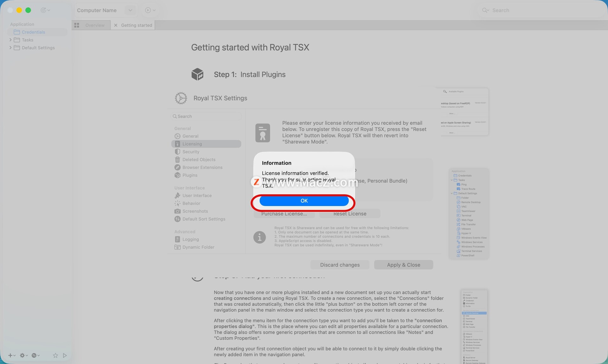Click the plus add-item icon bottom left

[10, 355]
